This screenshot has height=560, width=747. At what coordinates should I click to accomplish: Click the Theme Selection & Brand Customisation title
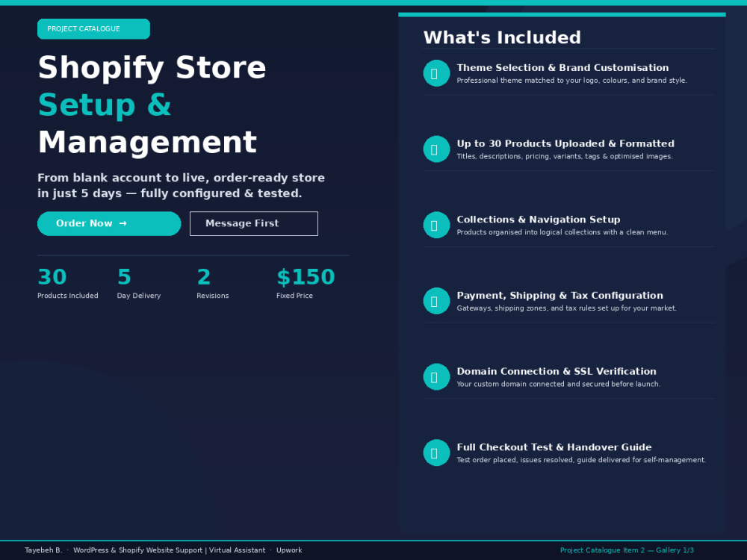[562, 68]
